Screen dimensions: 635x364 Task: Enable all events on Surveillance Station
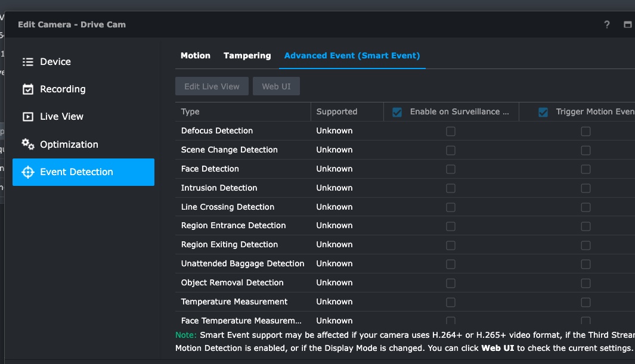pos(397,111)
